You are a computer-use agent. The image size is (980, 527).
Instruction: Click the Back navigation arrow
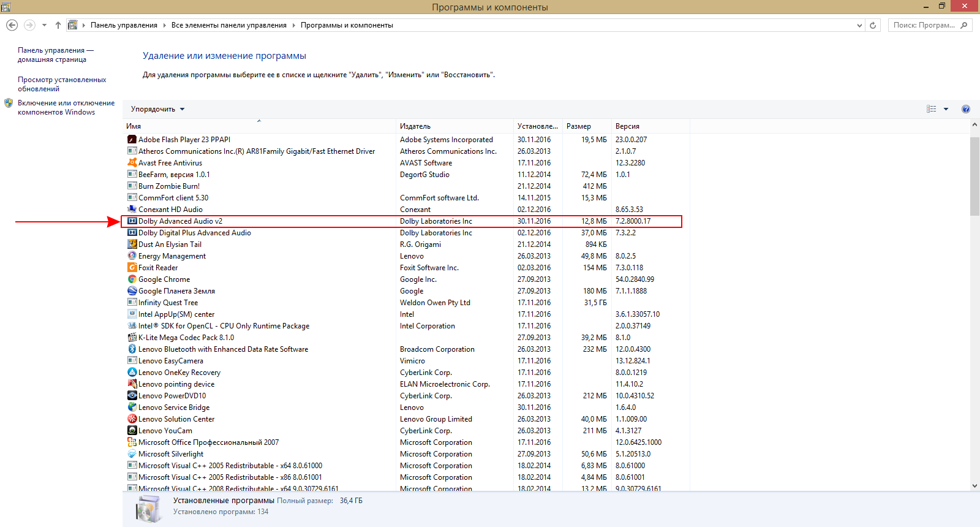coord(12,25)
